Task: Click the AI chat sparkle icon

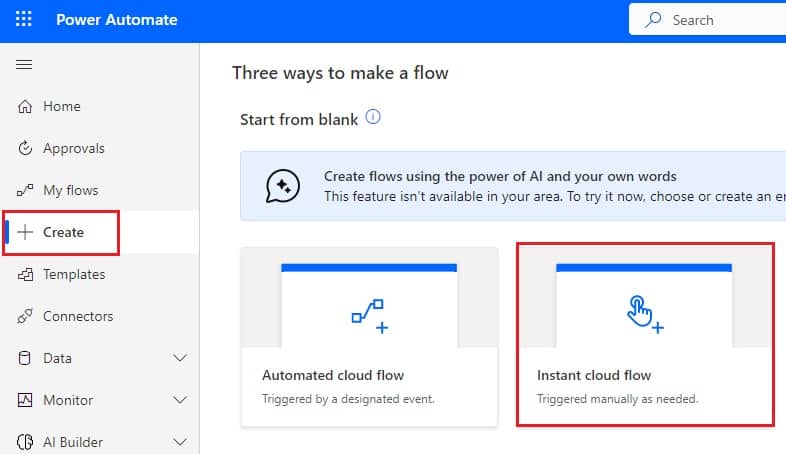Action: coord(283,186)
